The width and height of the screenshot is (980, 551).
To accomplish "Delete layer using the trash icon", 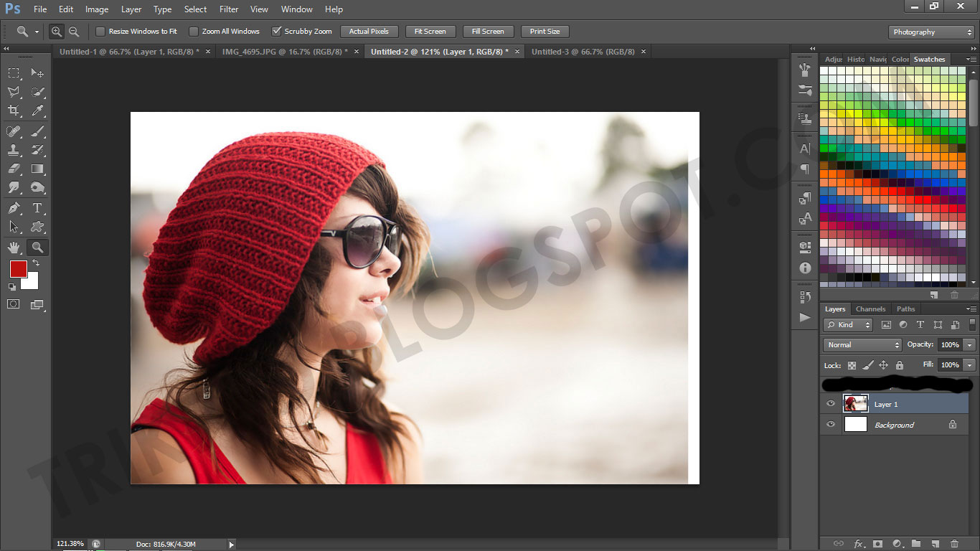I will click(x=954, y=544).
